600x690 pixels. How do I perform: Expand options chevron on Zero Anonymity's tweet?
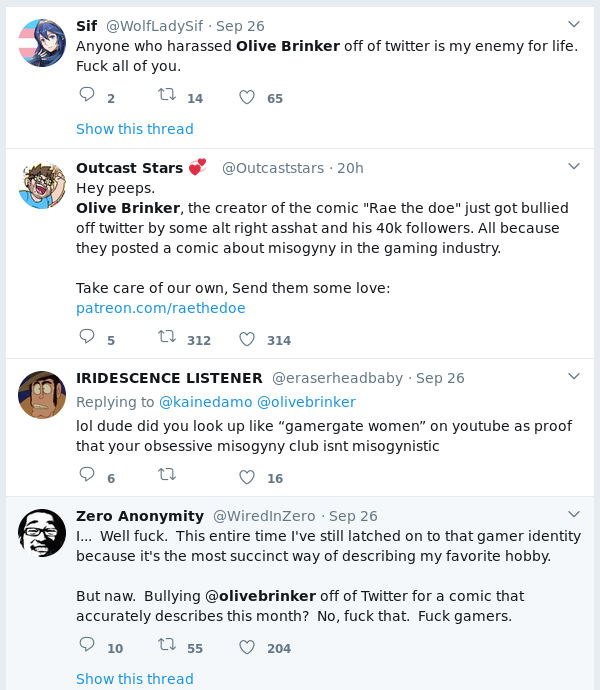[574, 514]
